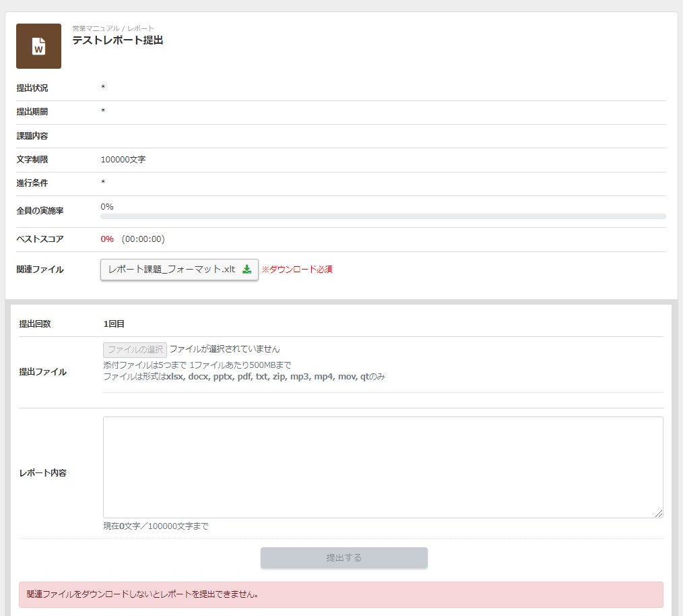
Task: Click the red 0% best score value
Action: coord(107,239)
